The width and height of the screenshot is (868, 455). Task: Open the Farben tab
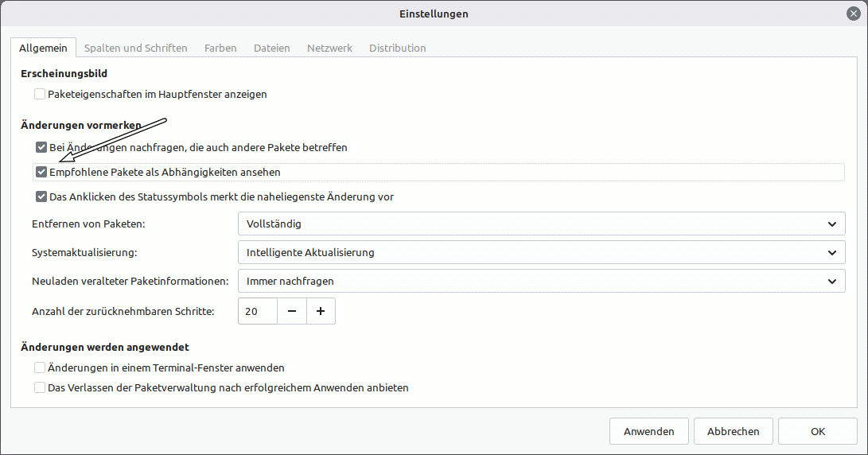click(220, 49)
